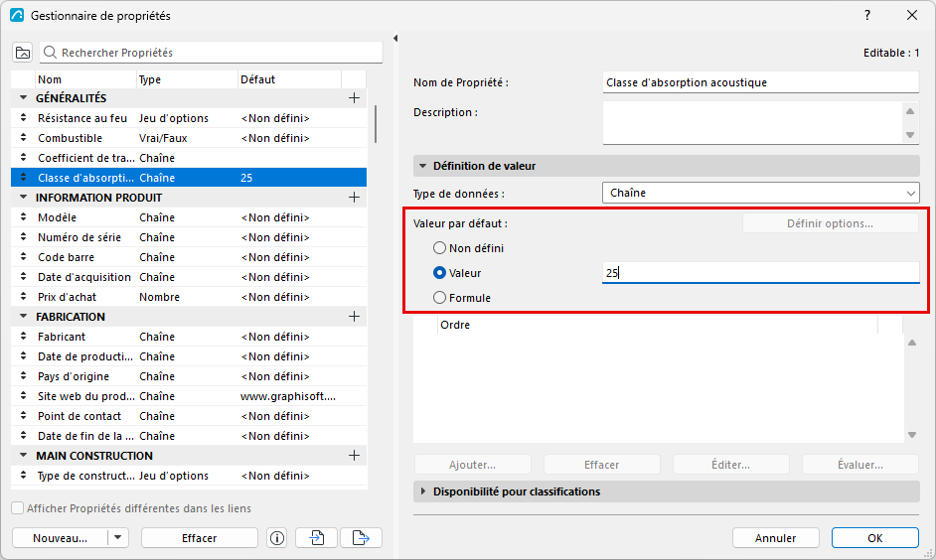
Task: Click the folder icon beside the search field
Action: pyautogui.click(x=23, y=53)
